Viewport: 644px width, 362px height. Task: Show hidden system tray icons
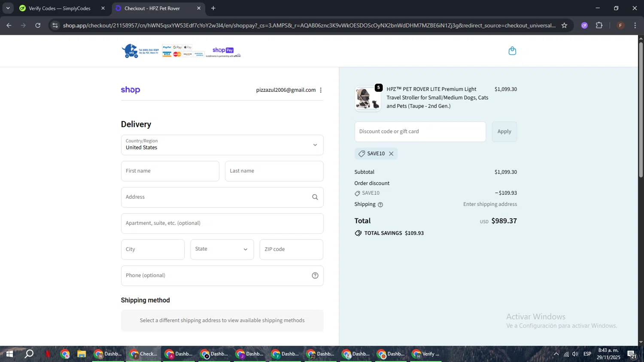[x=556, y=354]
